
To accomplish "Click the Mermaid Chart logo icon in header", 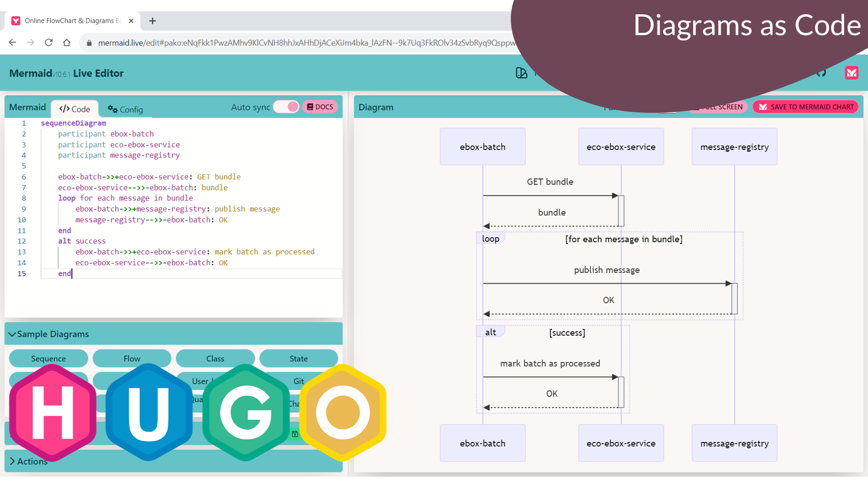I will pyautogui.click(x=852, y=72).
